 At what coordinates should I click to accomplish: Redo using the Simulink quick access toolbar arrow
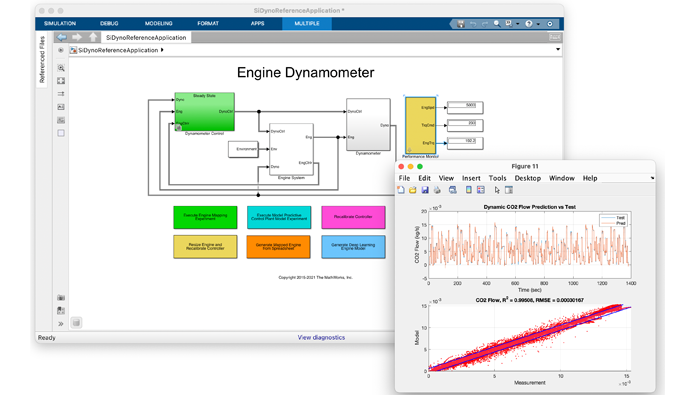[485, 24]
